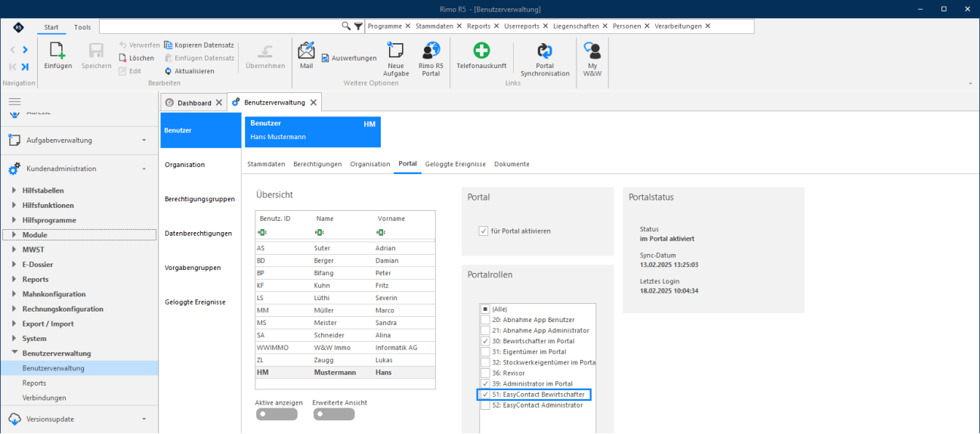980x434 pixels.
Task: Click Kopieren Datensatz in the ribbon
Action: pos(199,45)
